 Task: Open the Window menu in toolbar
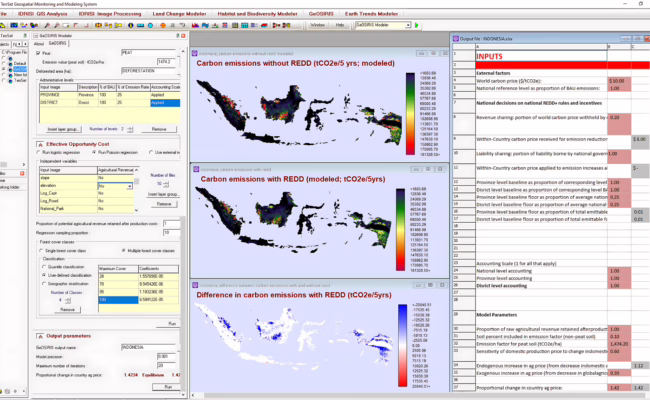tap(318, 25)
